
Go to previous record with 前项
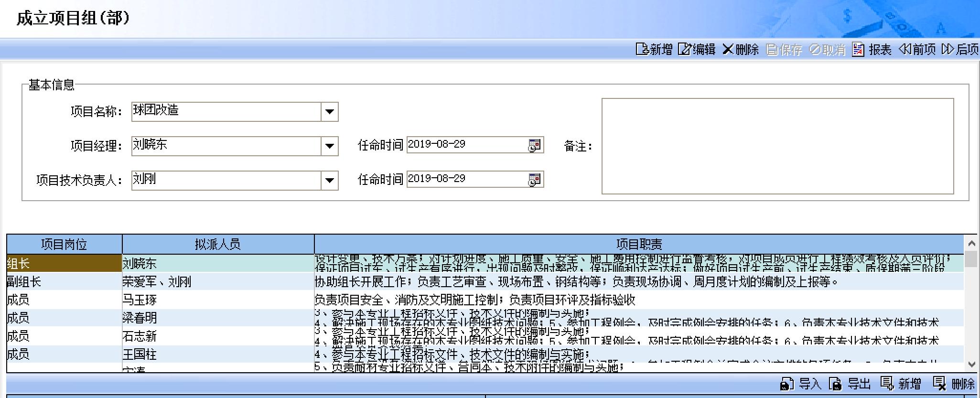click(x=905, y=49)
